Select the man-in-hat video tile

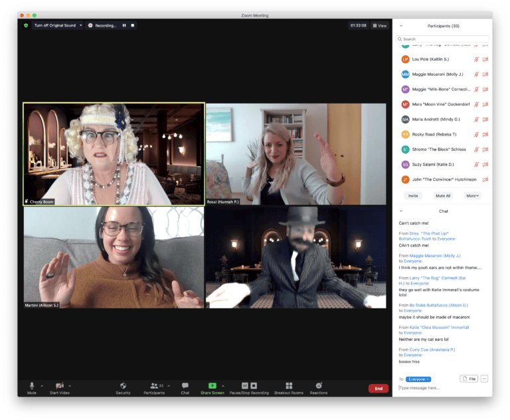click(296, 257)
